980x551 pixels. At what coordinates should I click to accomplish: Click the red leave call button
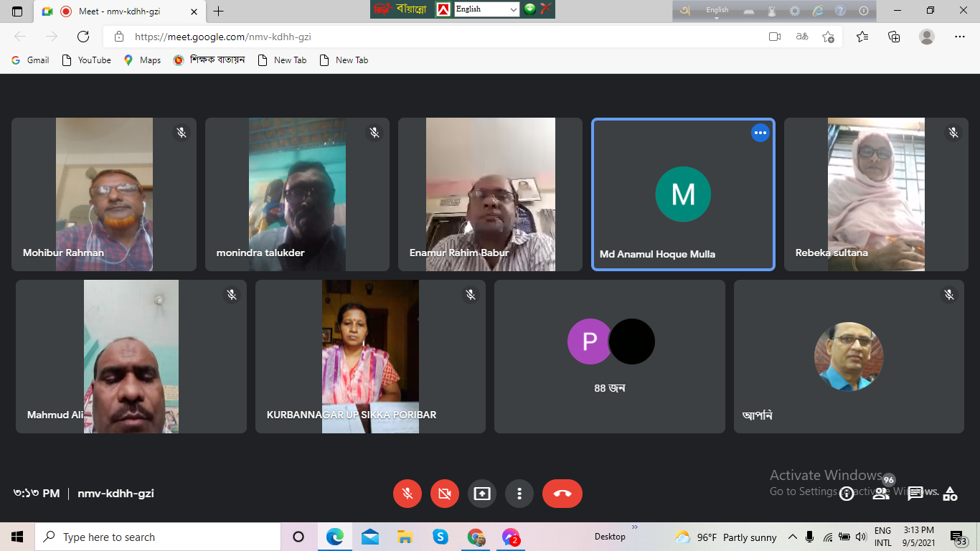point(562,494)
